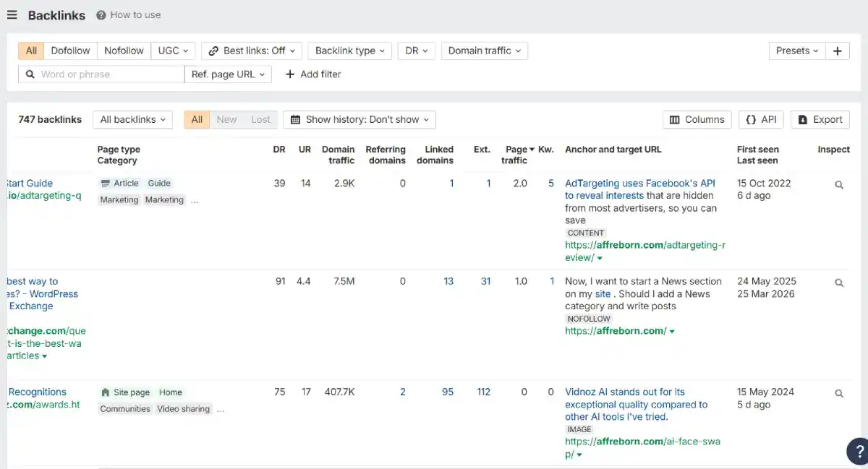Screen dimensions: 868x469
Task: Filter by Dofollow links
Action: click(x=70, y=51)
